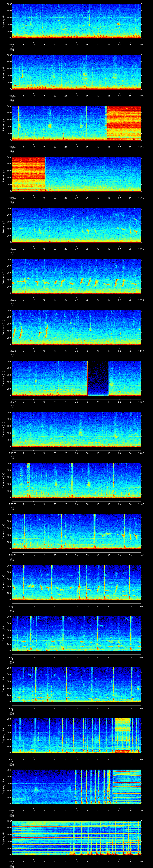Click the 17:21:00 start time label
Image resolution: width=153 pixels, height=868 pixels.
tap(12, 555)
